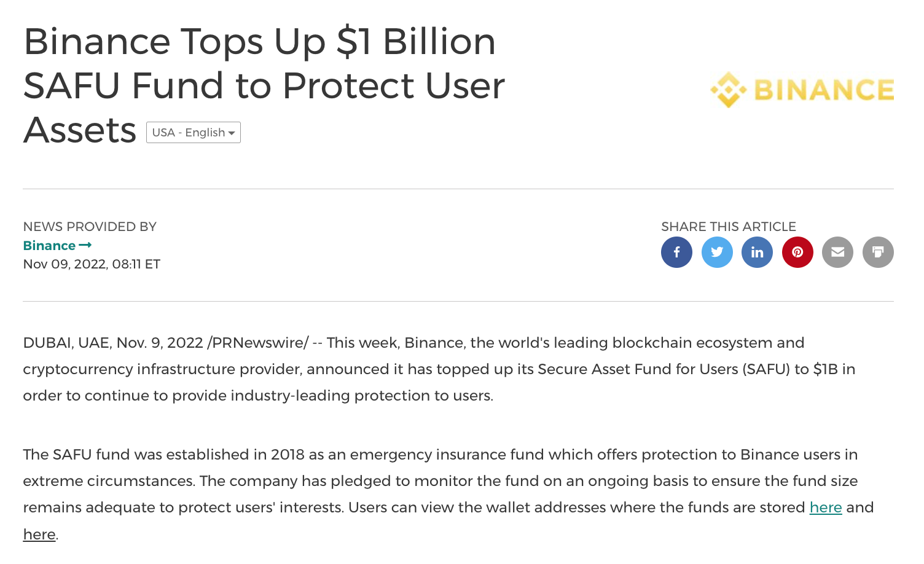Open the "here" link starting the last line
Image resolution: width=924 pixels, height=564 pixels.
tap(39, 535)
